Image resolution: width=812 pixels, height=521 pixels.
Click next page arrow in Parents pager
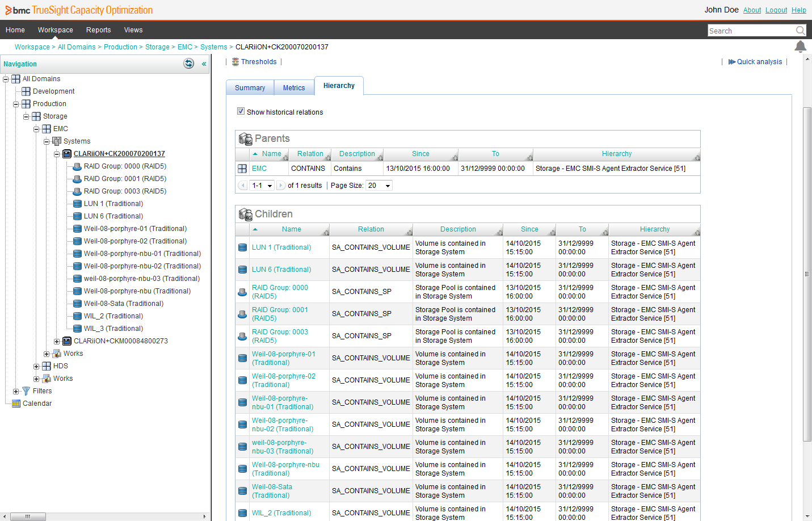[x=281, y=186]
